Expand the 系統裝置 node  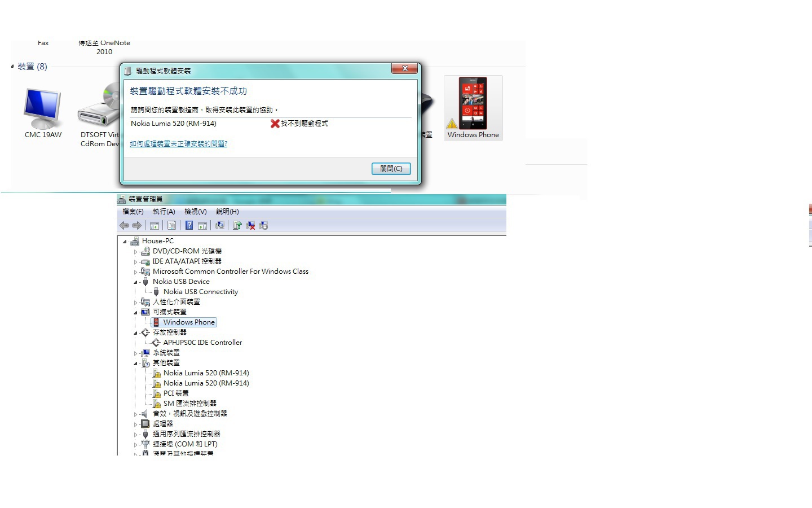pyautogui.click(x=135, y=353)
